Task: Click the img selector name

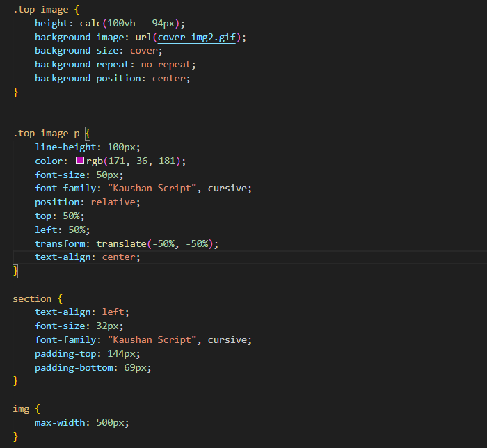Action: click(x=21, y=408)
